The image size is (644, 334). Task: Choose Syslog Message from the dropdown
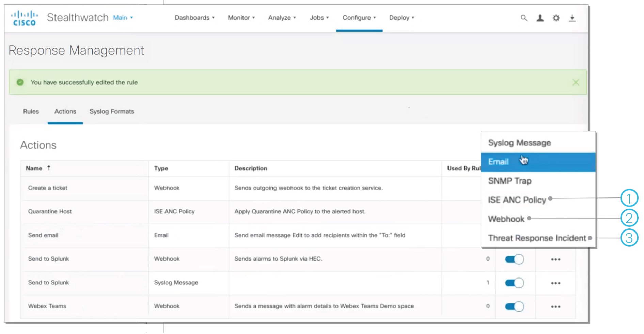(538, 143)
